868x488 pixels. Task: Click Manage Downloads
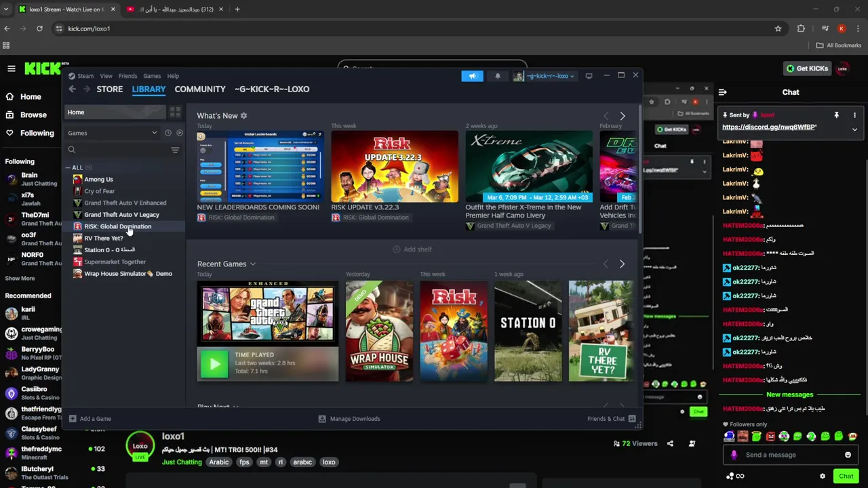[349, 419]
